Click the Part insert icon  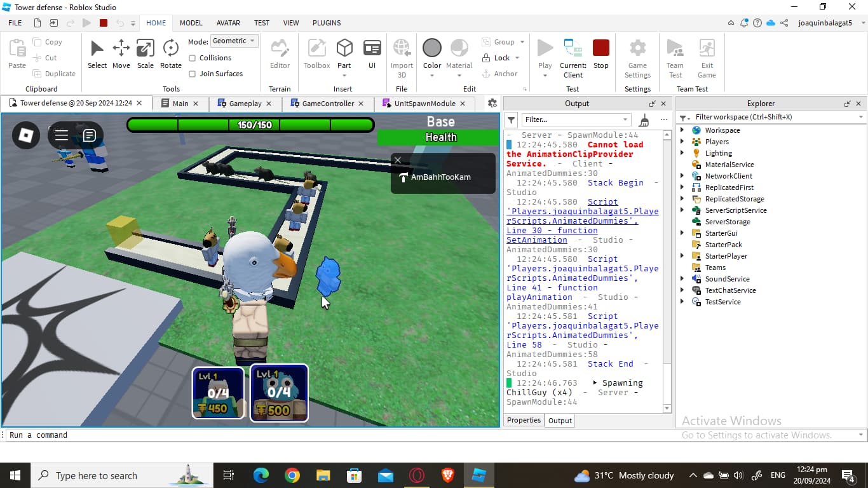coord(344,54)
